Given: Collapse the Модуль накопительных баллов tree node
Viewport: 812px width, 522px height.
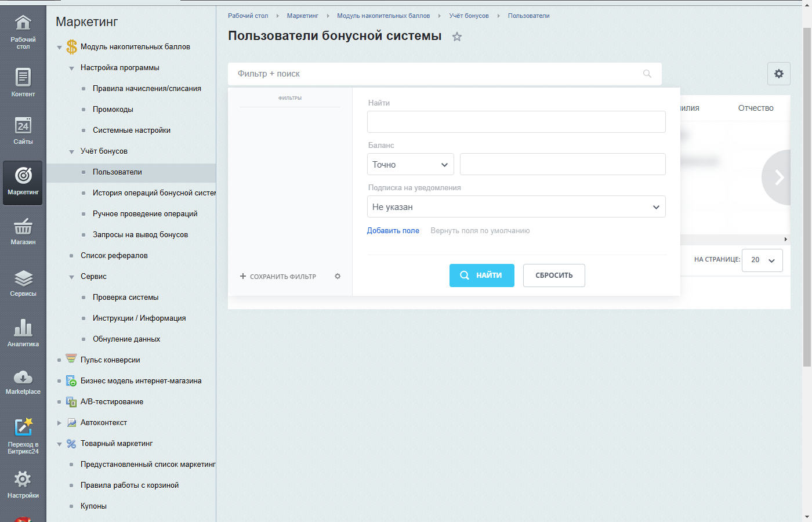Looking at the screenshot, I should click(x=59, y=47).
